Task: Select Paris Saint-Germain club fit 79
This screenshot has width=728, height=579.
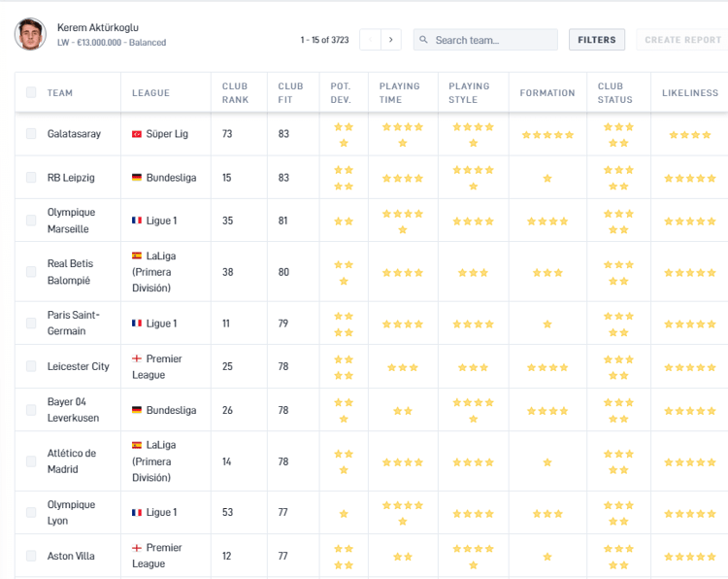Action: 283,323
